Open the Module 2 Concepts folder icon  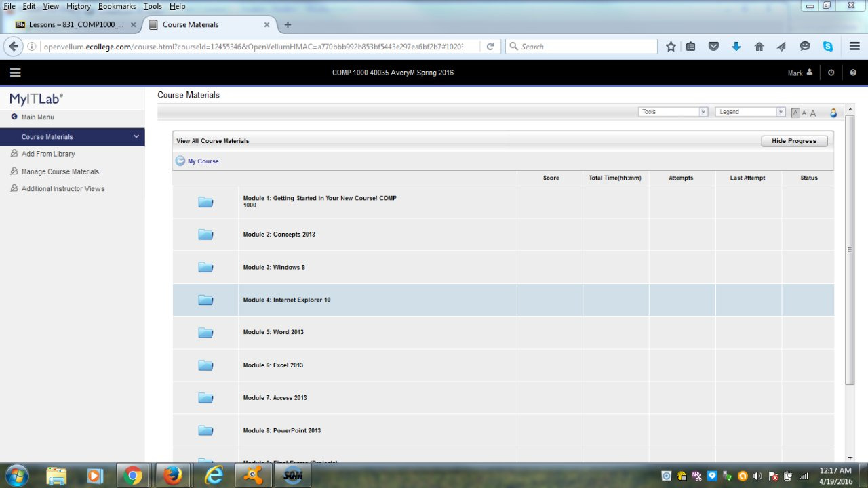[205, 235]
